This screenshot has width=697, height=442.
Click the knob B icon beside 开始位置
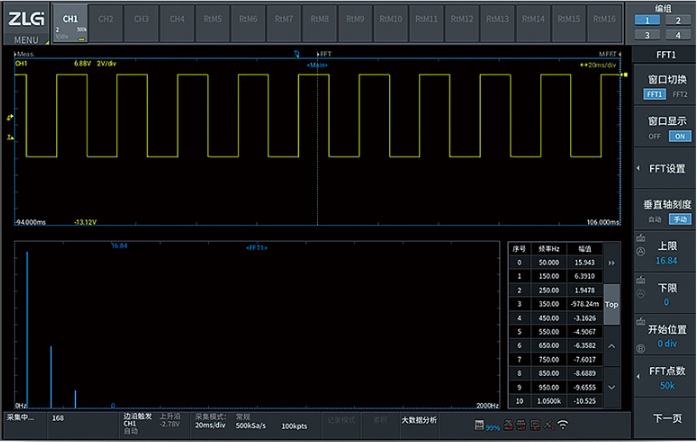tap(641, 349)
